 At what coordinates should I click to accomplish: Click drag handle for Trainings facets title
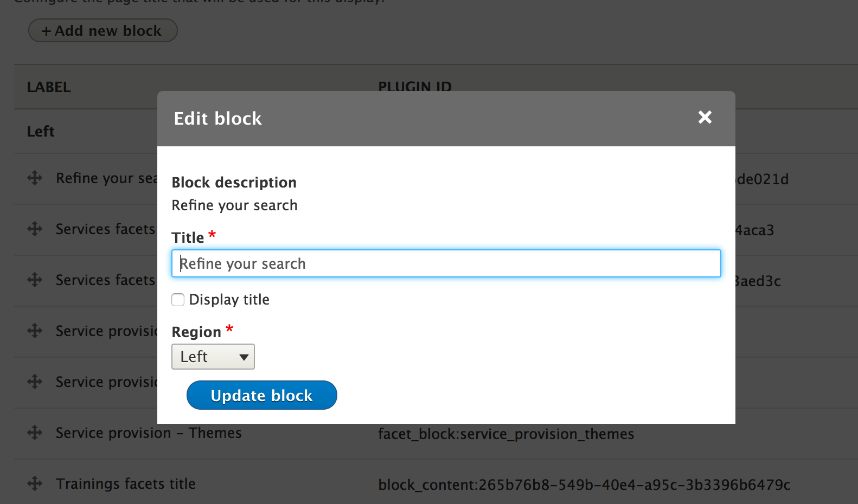tap(35, 483)
